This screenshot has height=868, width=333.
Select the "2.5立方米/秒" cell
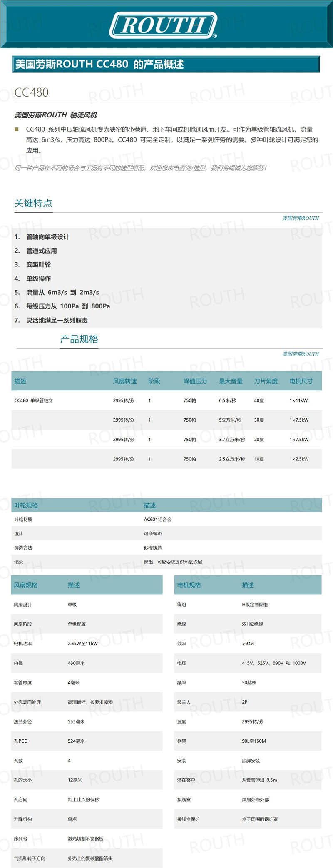point(232,459)
